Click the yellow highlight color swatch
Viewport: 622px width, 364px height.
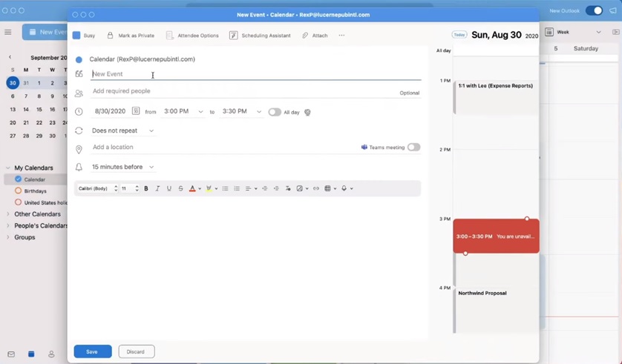click(209, 188)
